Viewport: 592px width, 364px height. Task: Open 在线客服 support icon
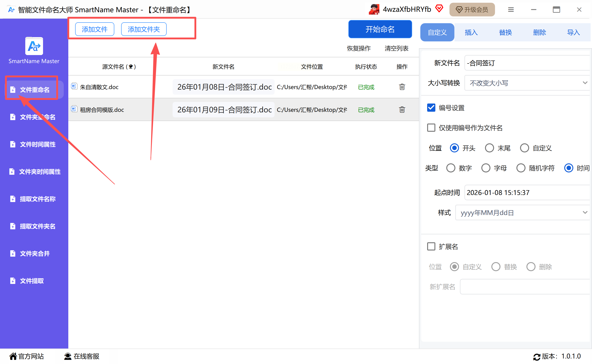pos(68,356)
